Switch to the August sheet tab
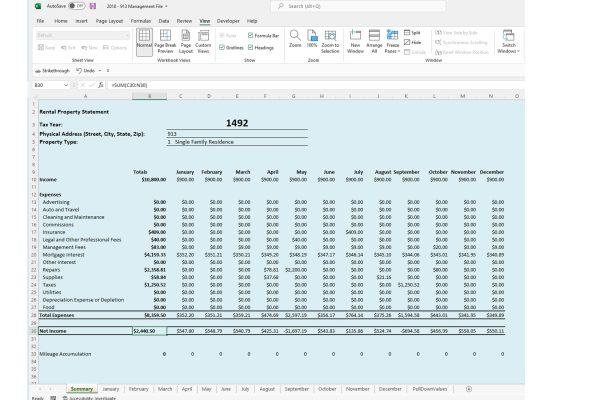This screenshot has width=600, height=400. click(x=267, y=389)
